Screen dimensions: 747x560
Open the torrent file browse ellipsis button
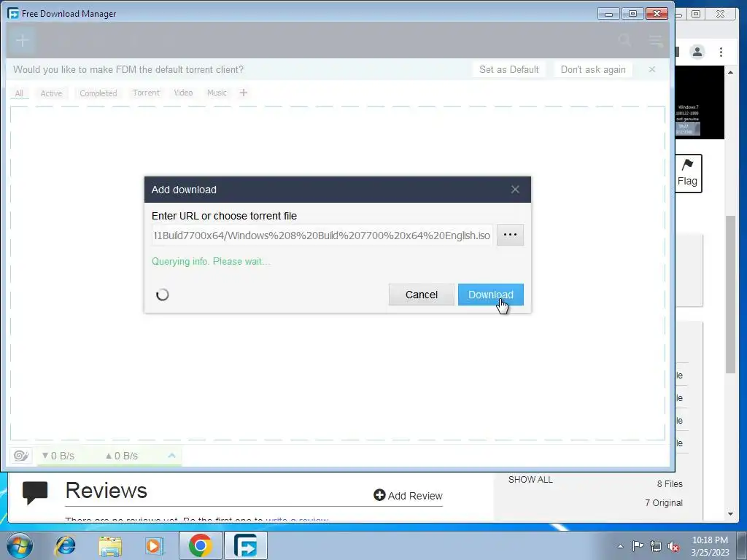(510, 235)
